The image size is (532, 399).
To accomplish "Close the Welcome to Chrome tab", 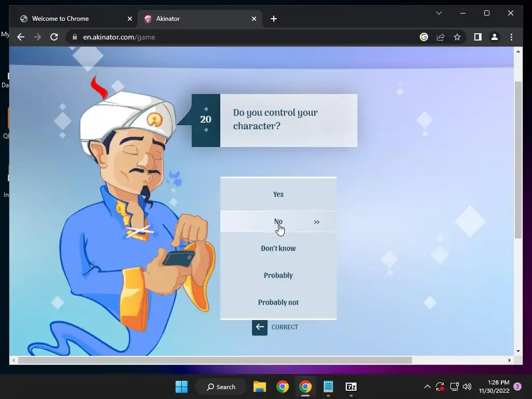I will coord(129,19).
